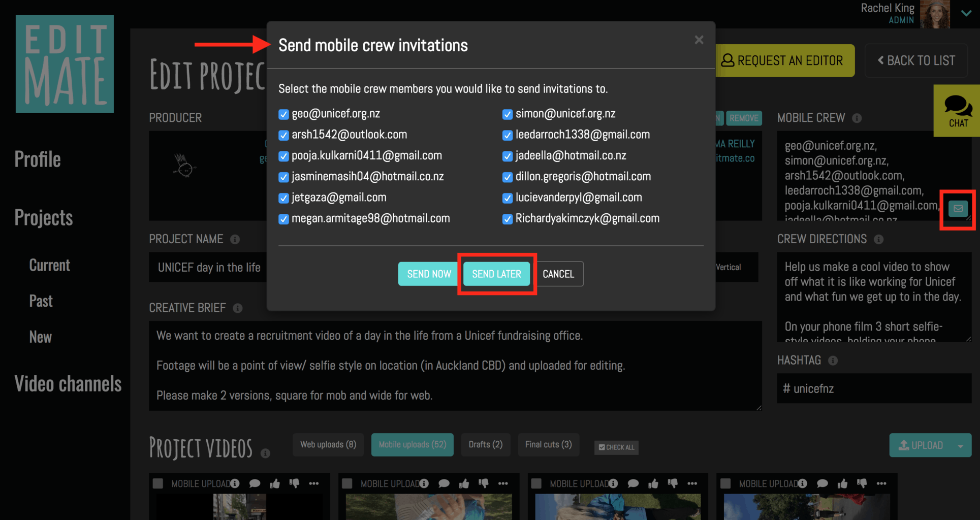Uncheck arsh1542@outlook.com
The width and height of the screenshot is (980, 520).
(283, 135)
